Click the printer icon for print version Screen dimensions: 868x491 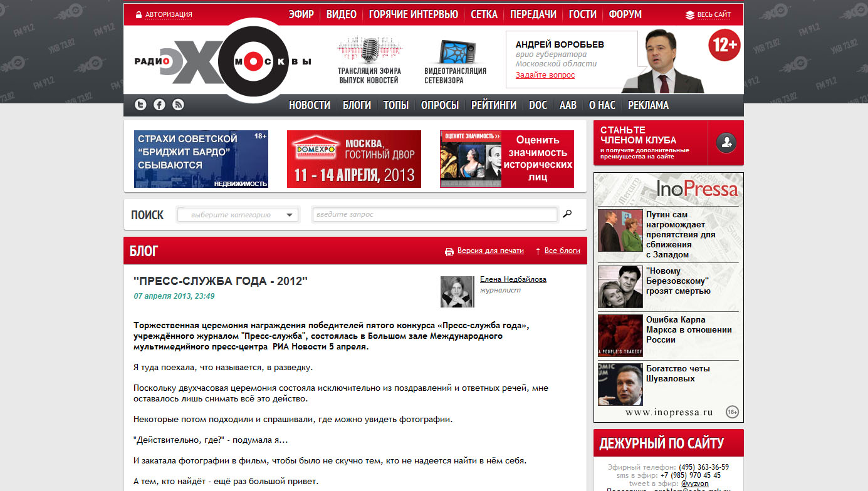449,251
